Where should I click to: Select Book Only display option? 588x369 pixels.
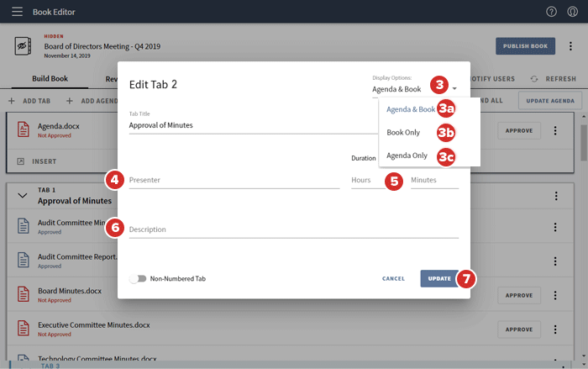pyautogui.click(x=406, y=133)
